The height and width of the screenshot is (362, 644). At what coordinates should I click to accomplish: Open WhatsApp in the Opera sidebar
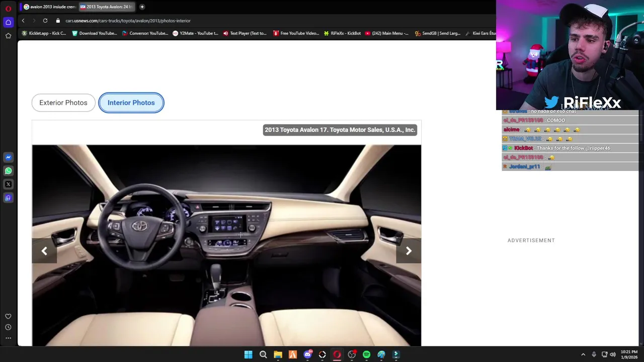(8, 171)
